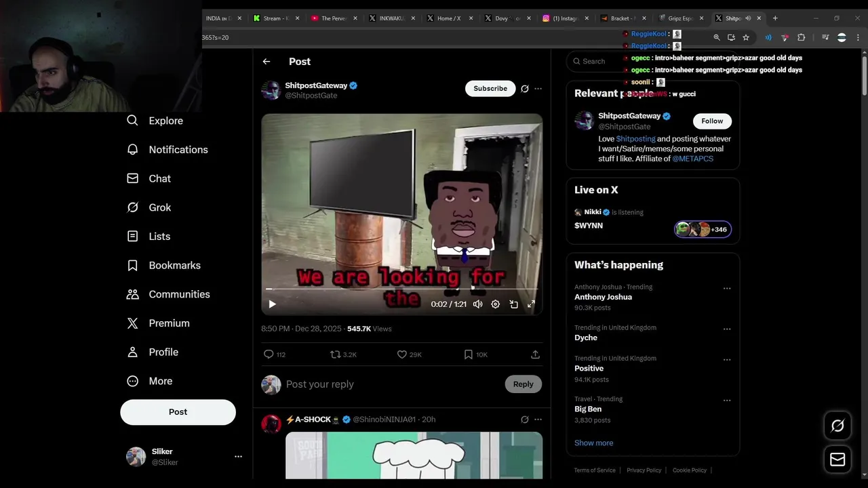Open more options for Positive trend
This screenshot has height=488, width=868.
tap(727, 360)
